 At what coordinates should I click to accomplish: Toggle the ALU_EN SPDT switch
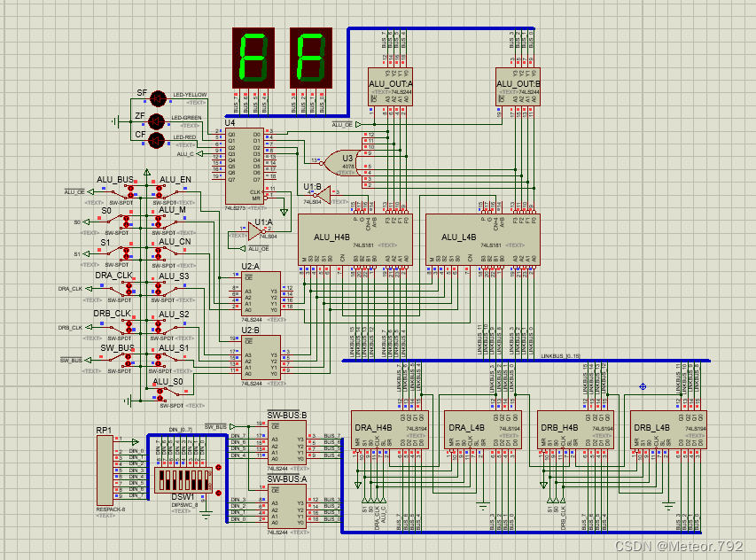click(x=166, y=192)
